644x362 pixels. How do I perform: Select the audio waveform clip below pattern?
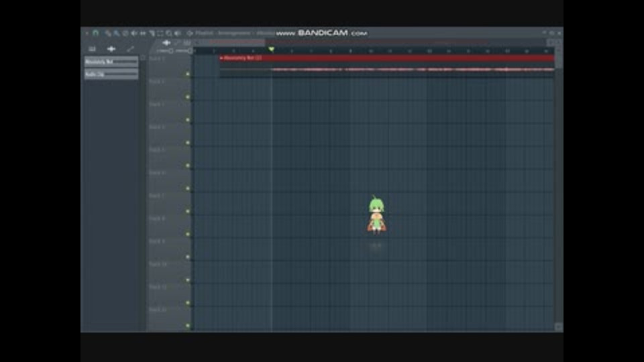tap(386, 69)
